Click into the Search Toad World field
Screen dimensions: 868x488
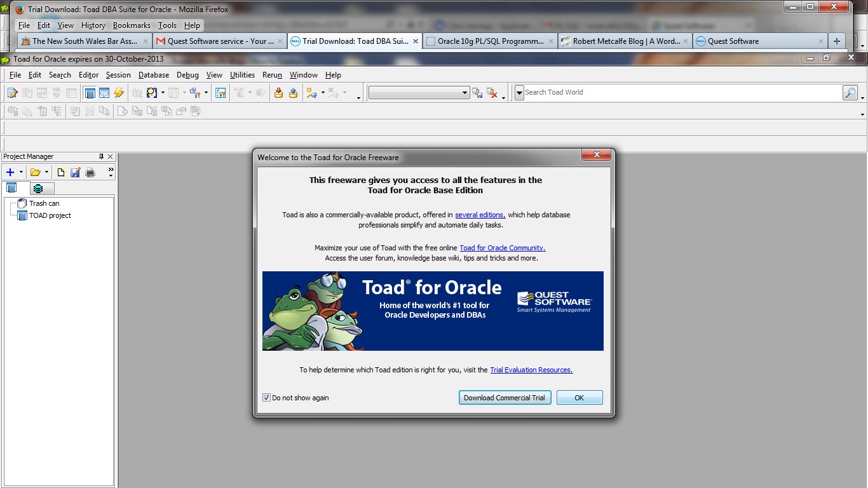point(682,93)
